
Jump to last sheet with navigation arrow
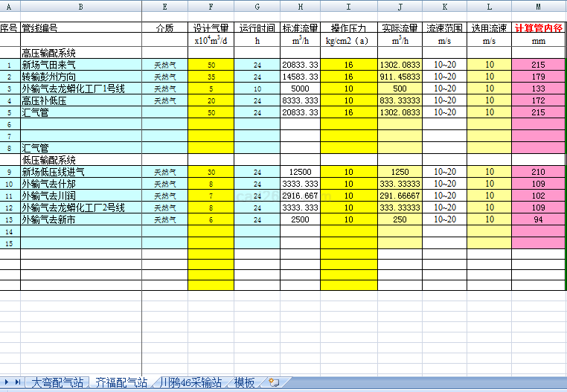click(17, 382)
